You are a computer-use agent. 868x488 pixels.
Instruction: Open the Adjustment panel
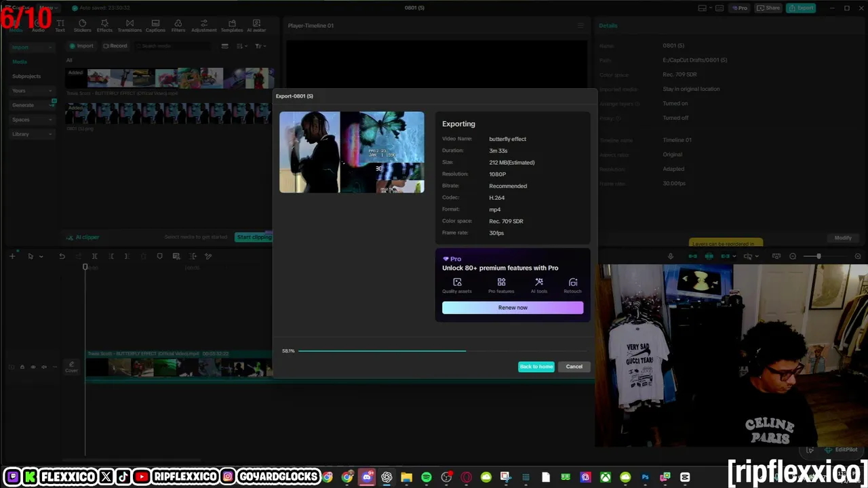click(x=204, y=26)
